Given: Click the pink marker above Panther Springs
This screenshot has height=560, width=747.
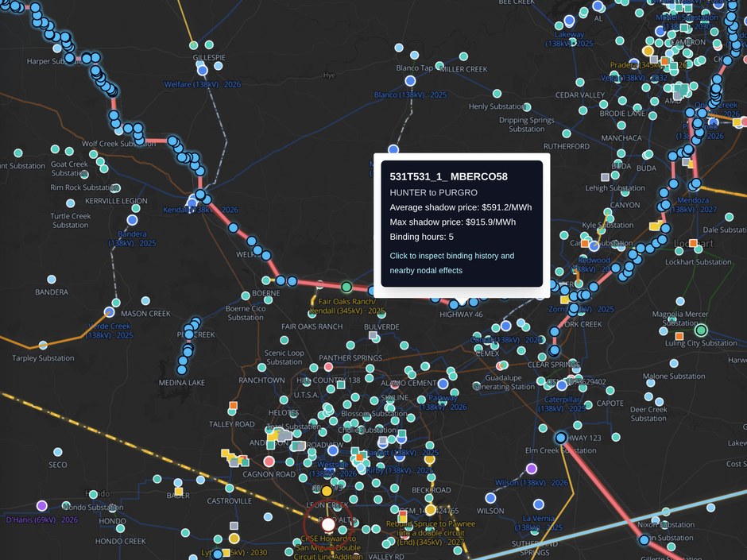Looking at the screenshot, I should pyautogui.click(x=328, y=367).
